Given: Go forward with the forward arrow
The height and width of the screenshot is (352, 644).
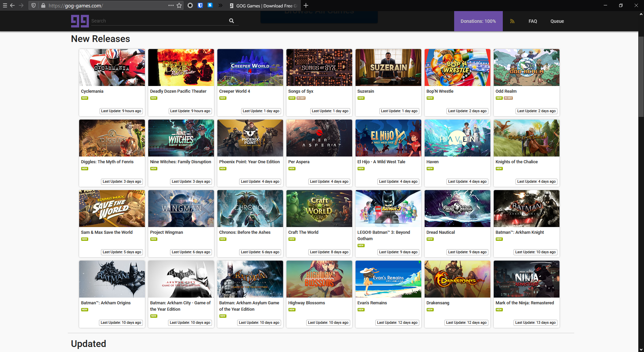Looking at the screenshot, I should coord(21,5).
